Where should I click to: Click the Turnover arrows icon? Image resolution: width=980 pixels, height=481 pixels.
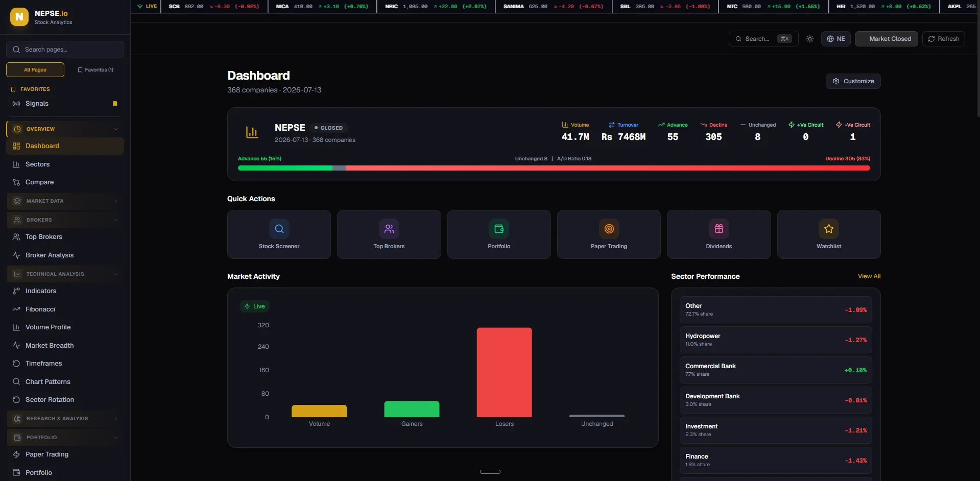611,125
